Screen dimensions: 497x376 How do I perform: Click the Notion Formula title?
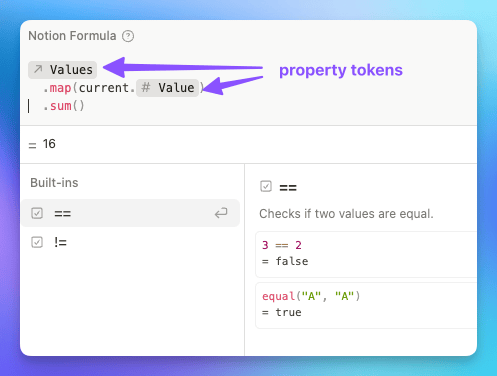pyautogui.click(x=72, y=36)
